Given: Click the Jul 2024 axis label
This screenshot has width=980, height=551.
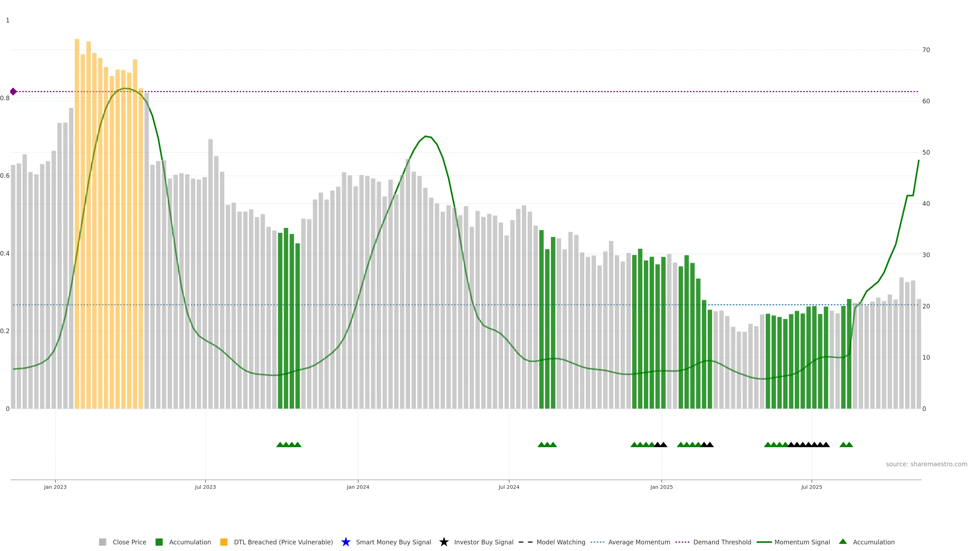Looking at the screenshot, I should [x=509, y=487].
